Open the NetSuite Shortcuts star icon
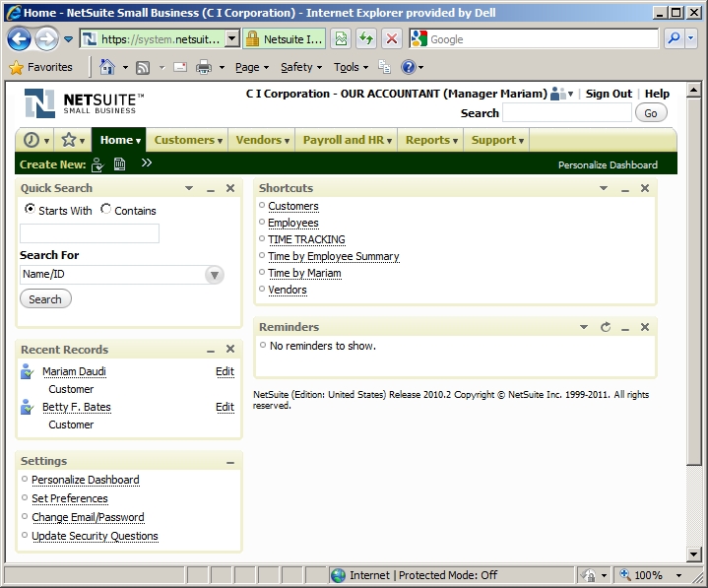The height and width of the screenshot is (588, 708). (69, 140)
